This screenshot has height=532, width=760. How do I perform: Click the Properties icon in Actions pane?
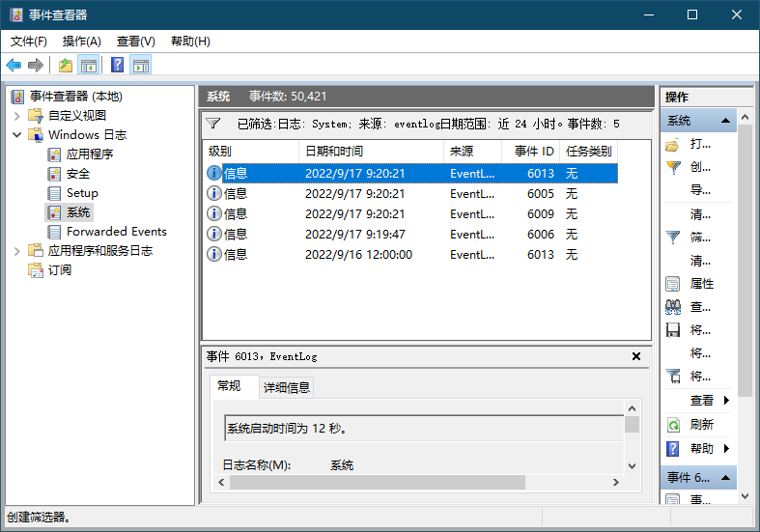(x=673, y=284)
